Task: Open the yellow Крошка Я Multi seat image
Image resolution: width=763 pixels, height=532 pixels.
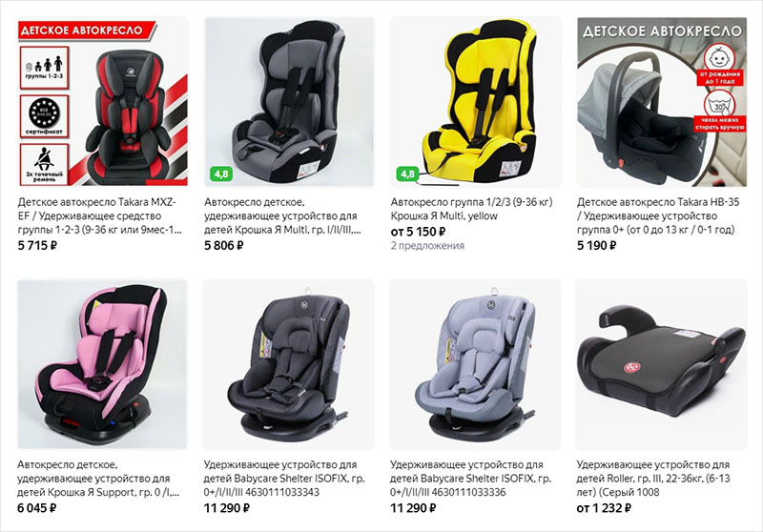Action: coord(475,102)
